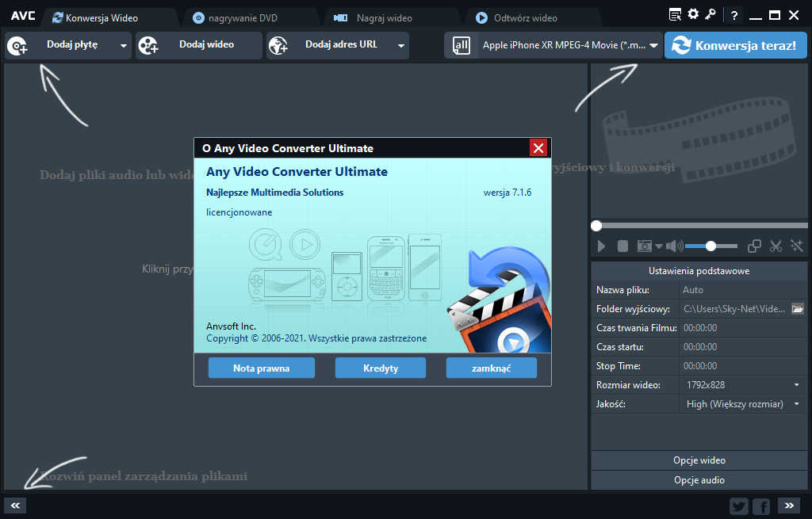812x519 pixels.
Task: Expand Dodaj płytę dropdown arrow
Action: point(123,45)
